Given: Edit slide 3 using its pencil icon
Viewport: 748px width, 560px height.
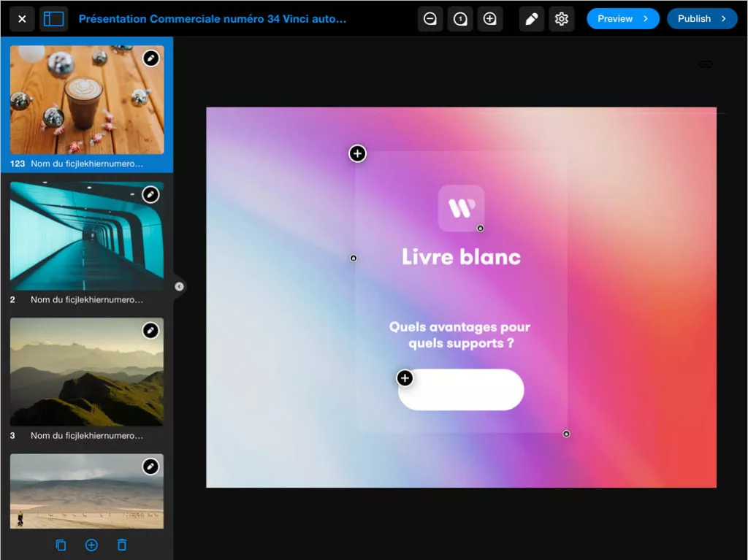Looking at the screenshot, I should pyautogui.click(x=150, y=331).
